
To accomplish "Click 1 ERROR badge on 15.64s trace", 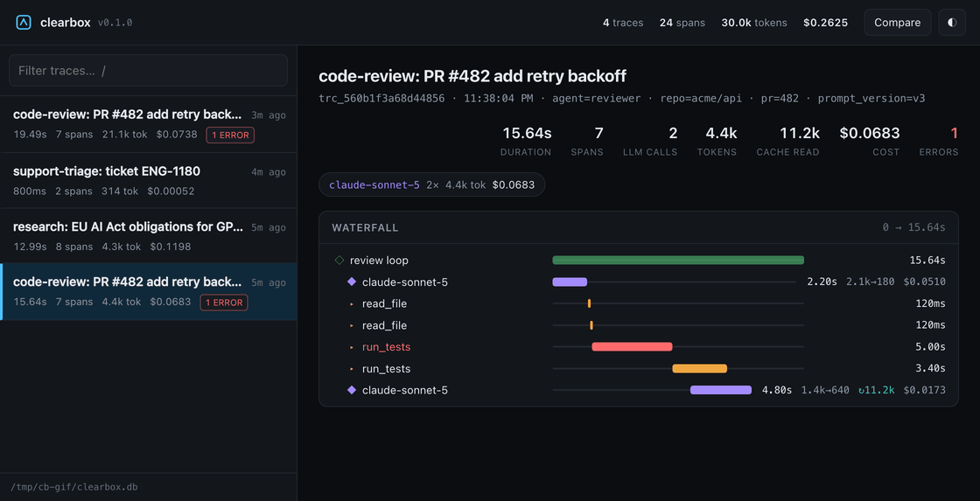I will tap(224, 303).
